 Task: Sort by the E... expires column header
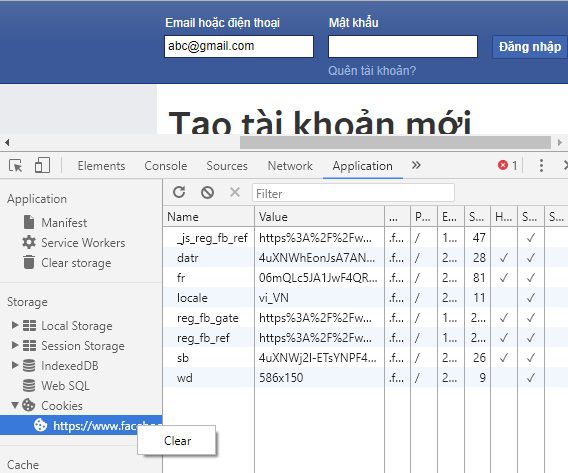pyautogui.click(x=451, y=217)
